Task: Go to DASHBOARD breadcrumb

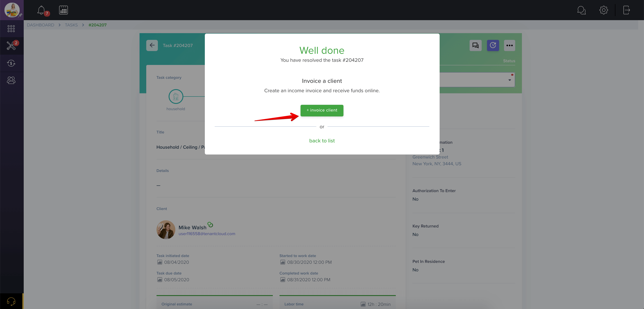Action: 40,25
